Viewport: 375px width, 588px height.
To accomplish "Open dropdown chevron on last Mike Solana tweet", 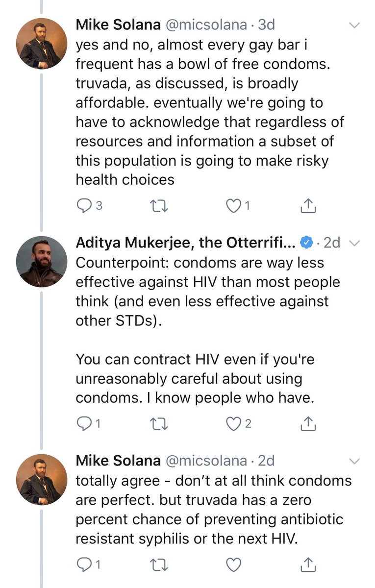I will point(355,461).
